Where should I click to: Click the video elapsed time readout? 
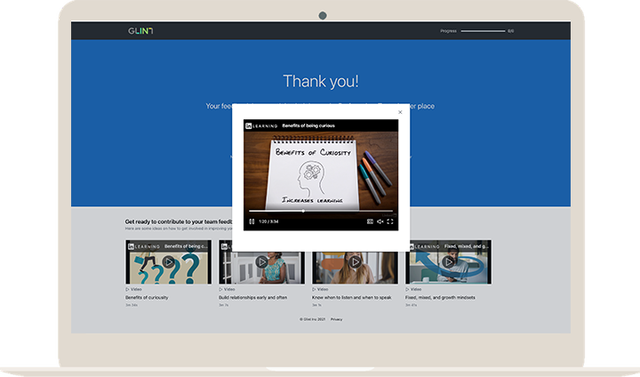269,222
